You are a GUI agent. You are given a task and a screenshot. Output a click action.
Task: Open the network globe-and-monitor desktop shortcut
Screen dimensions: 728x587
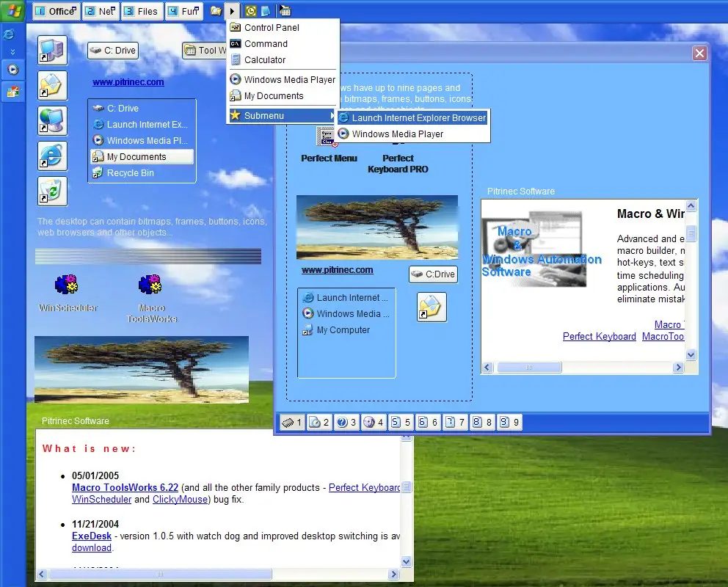coord(52,120)
